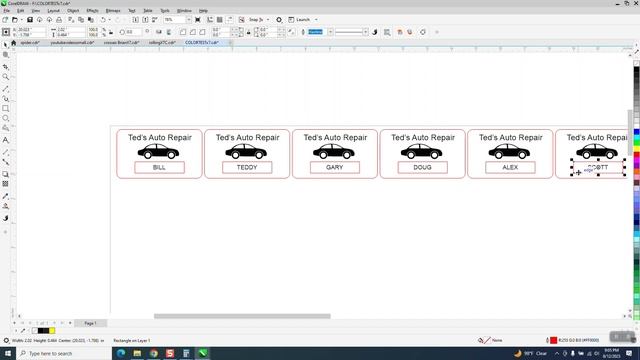Click the Export icon
The height and width of the screenshot is (360, 640).
tap(145, 20)
